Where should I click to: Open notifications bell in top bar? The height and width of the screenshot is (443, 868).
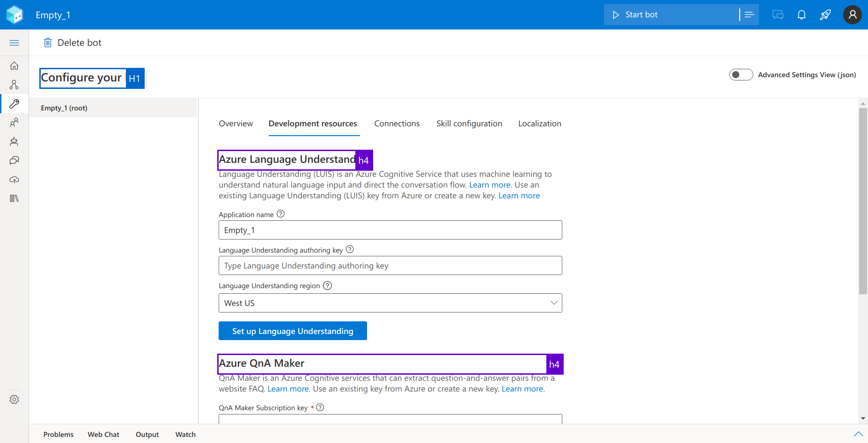point(802,15)
